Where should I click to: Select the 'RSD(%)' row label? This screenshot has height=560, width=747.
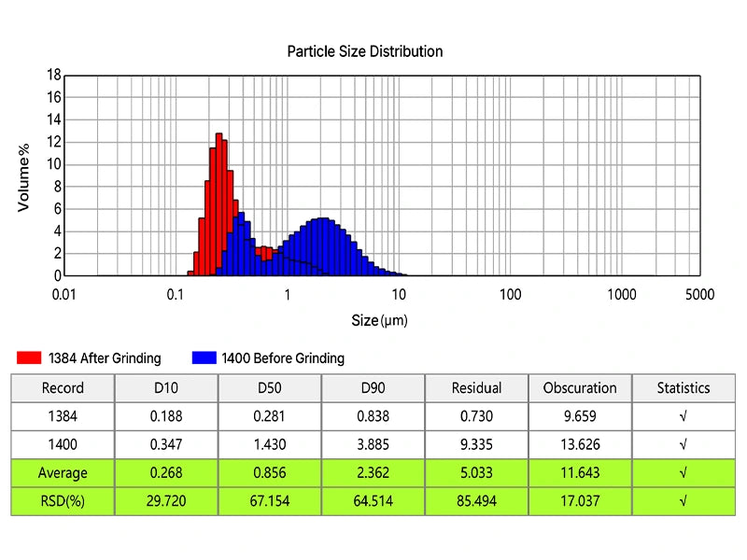pyautogui.click(x=63, y=501)
